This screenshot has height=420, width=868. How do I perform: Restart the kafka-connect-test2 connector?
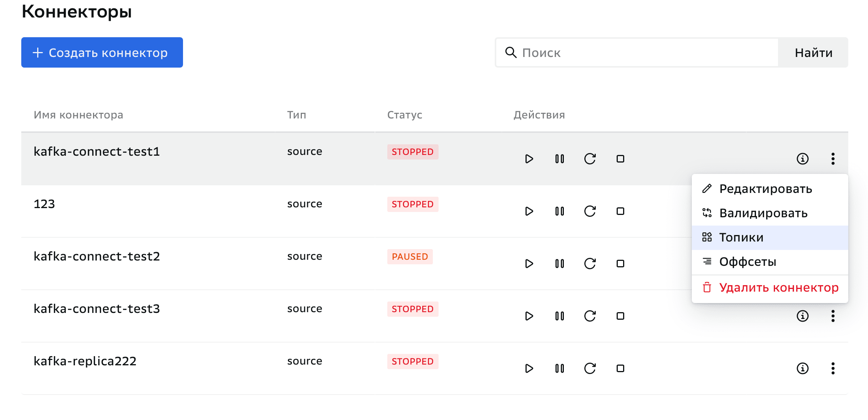point(590,264)
